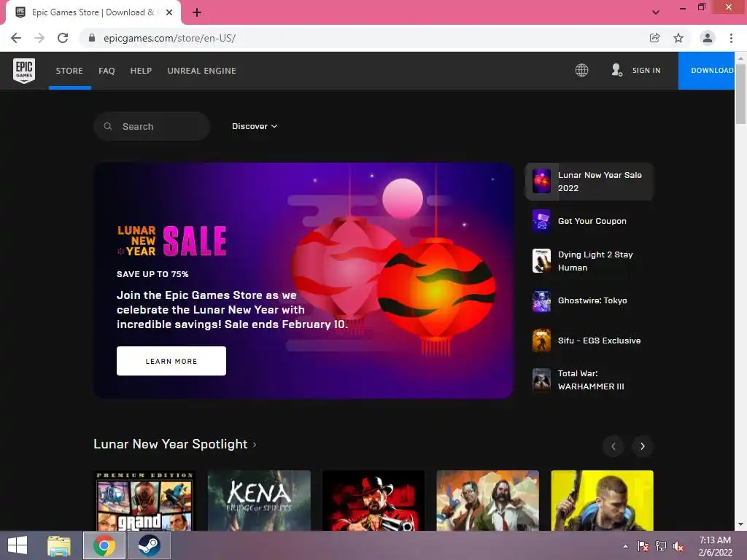This screenshot has width=747, height=560.
Task: Click the Lunar New Year Sale hero banner image
Action: [303, 281]
